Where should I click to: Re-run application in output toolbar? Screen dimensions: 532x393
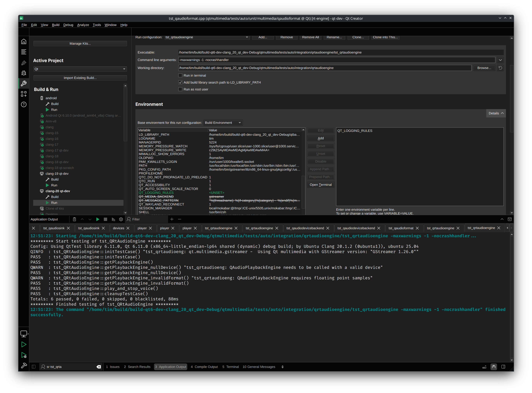[98, 219]
